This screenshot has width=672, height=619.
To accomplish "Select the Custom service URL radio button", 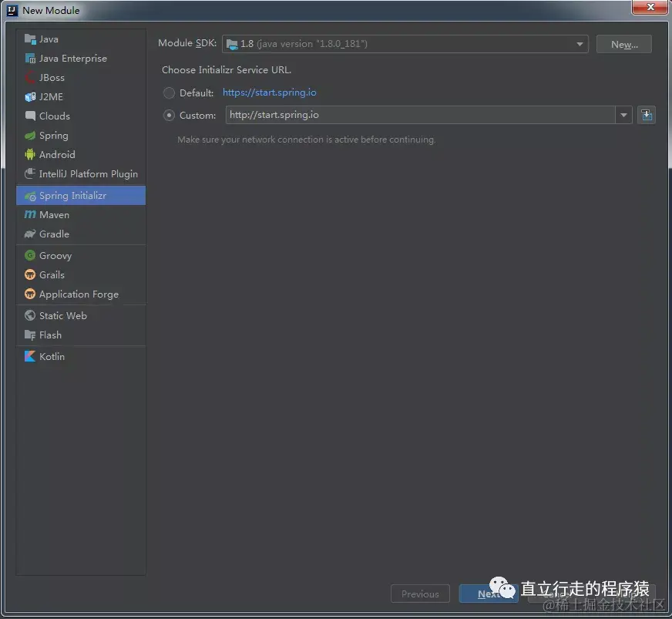I will [x=169, y=116].
